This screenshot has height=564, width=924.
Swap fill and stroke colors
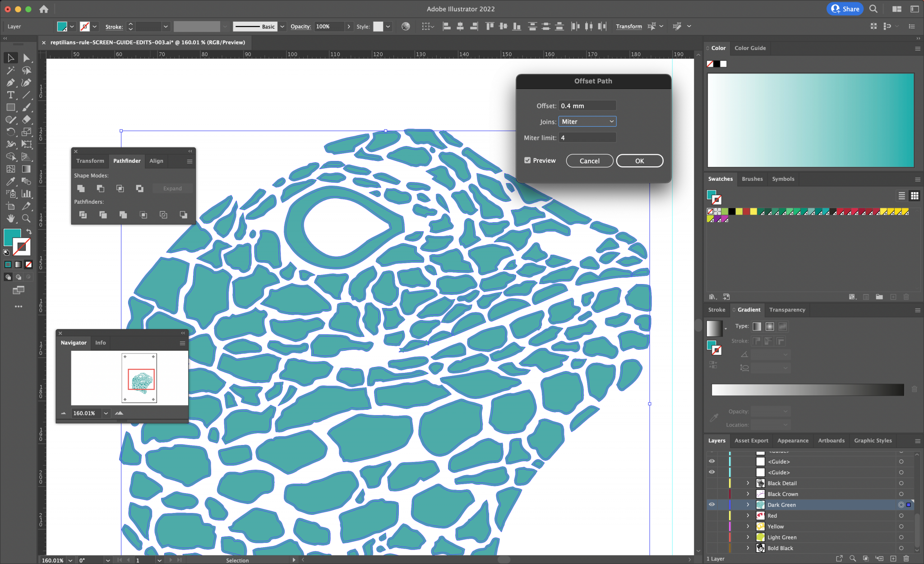(29, 231)
